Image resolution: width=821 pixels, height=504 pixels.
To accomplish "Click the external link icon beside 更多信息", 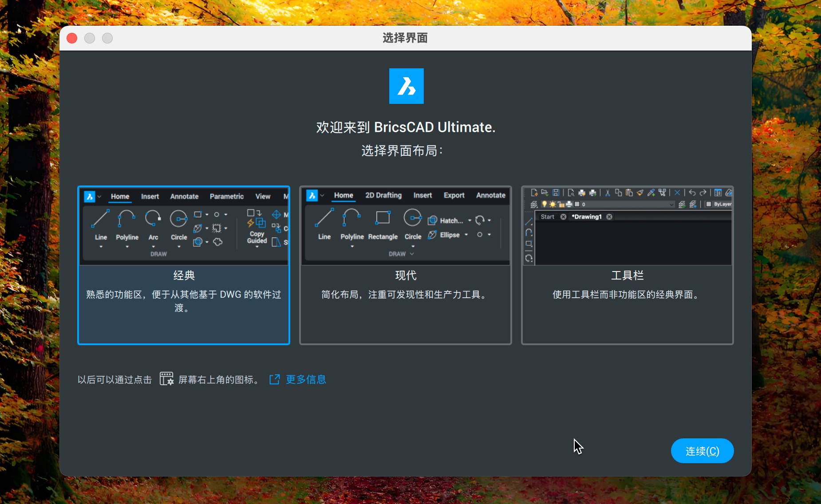I will pos(275,379).
